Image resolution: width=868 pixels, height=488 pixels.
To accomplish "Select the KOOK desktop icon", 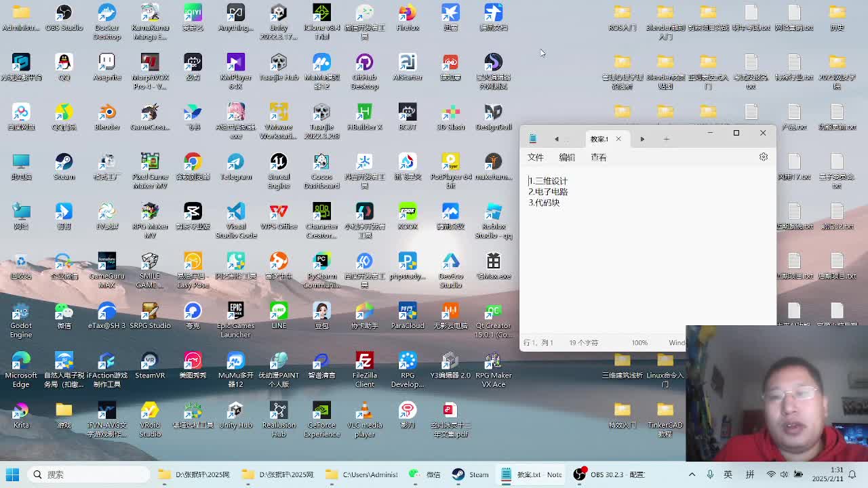I will (408, 217).
